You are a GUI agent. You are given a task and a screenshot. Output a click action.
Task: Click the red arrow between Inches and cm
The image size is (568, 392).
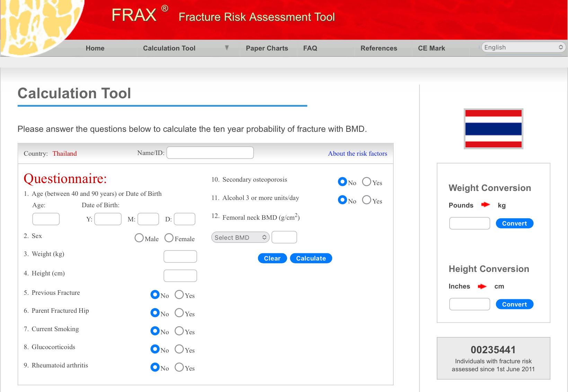click(482, 286)
